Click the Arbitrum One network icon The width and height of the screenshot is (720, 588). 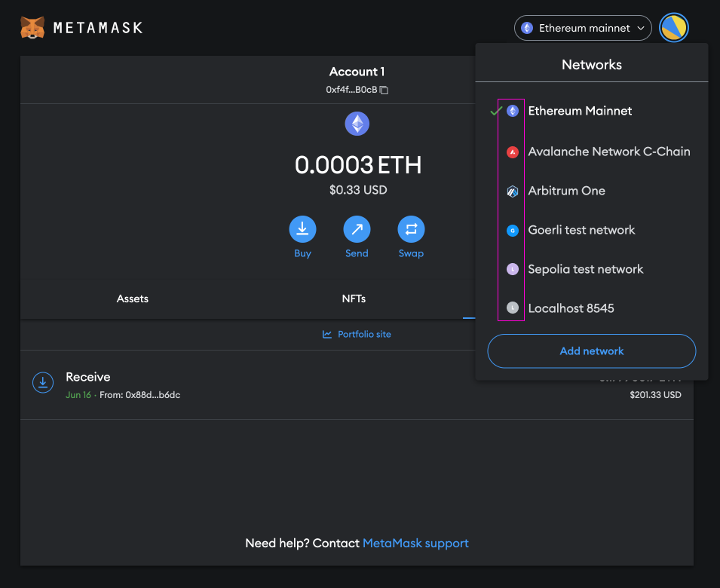[512, 191]
